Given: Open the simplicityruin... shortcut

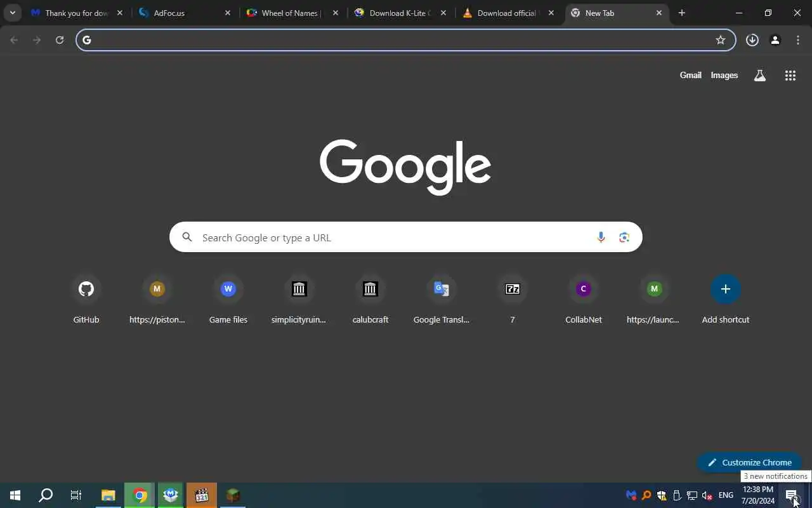Looking at the screenshot, I should (299, 300).
